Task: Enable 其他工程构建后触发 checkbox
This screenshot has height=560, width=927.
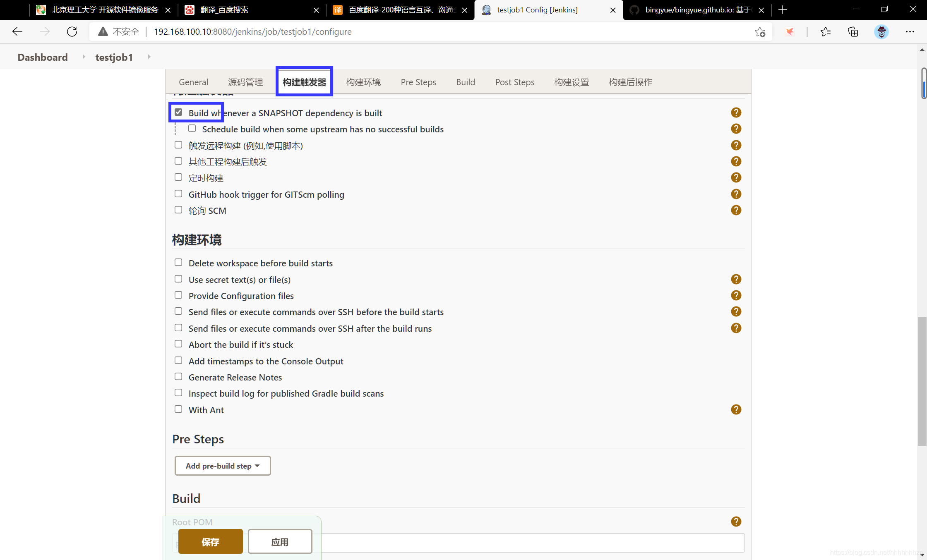Action: pyautogui.click(x=178, y=161)
